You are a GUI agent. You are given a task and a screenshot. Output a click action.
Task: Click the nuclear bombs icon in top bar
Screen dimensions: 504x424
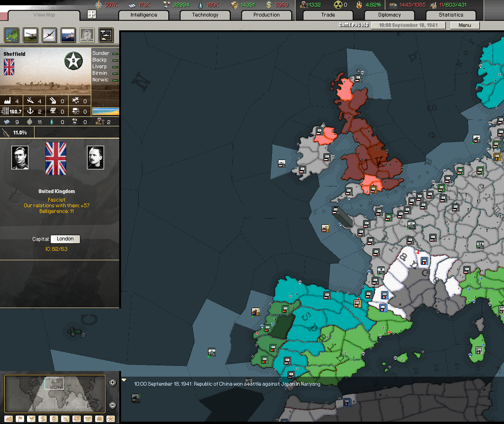click(x=338, y=5)
